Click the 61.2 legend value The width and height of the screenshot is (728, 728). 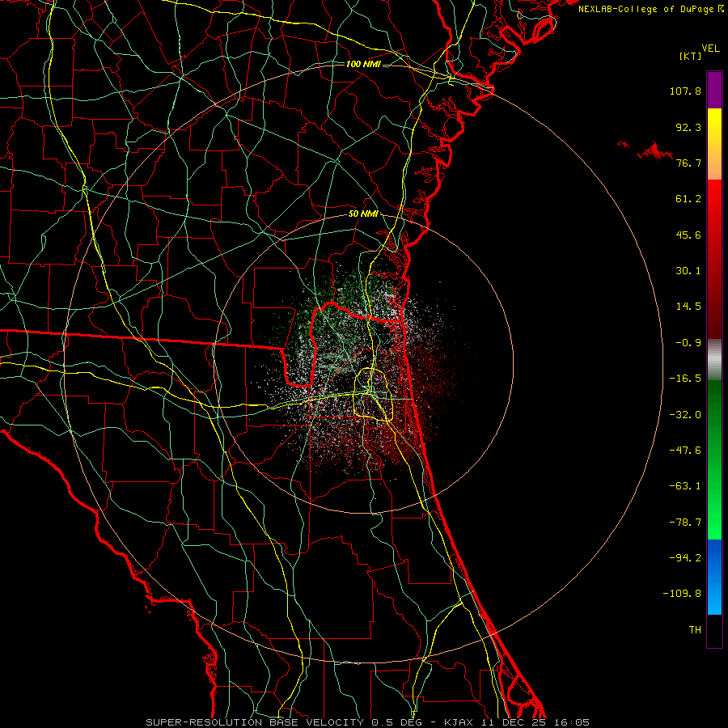(688, 199)
